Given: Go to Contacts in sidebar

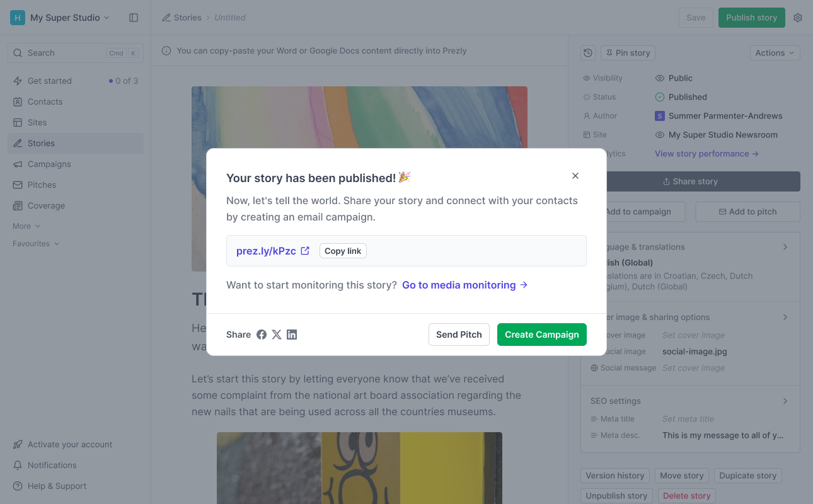Looking at the screenshot, I should (x=45, y=101).
